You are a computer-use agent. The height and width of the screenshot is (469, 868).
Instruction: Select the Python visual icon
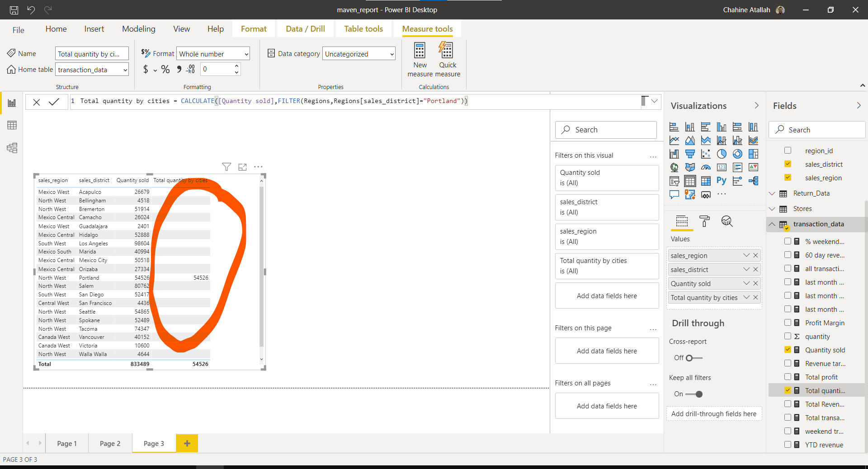[x=722, y=181]
